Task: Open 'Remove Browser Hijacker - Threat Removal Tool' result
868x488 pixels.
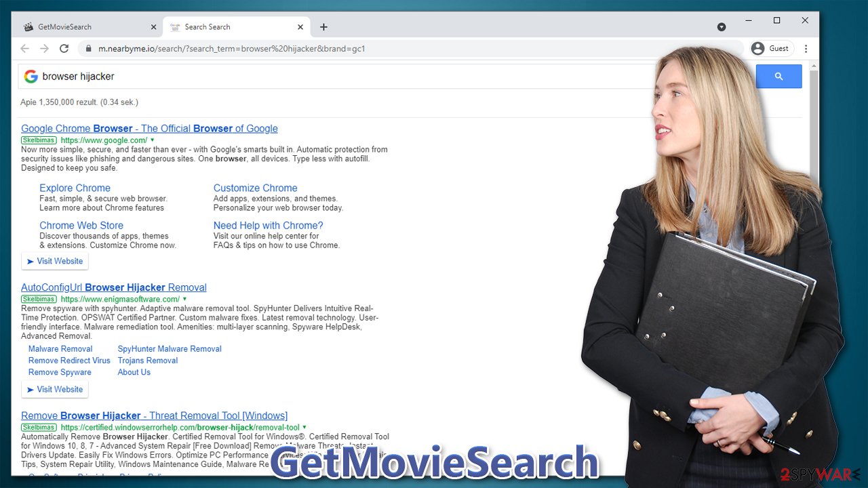Action: [154, 415]
